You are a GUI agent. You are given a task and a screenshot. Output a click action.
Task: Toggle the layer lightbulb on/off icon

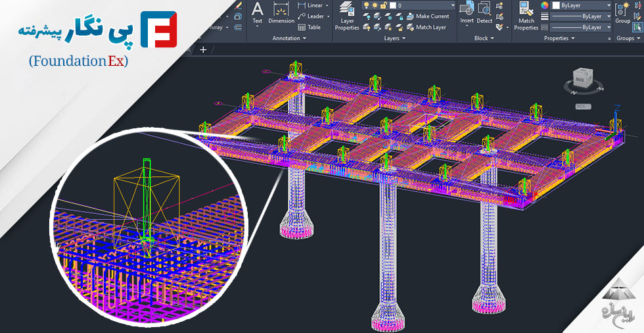(367, 5)
